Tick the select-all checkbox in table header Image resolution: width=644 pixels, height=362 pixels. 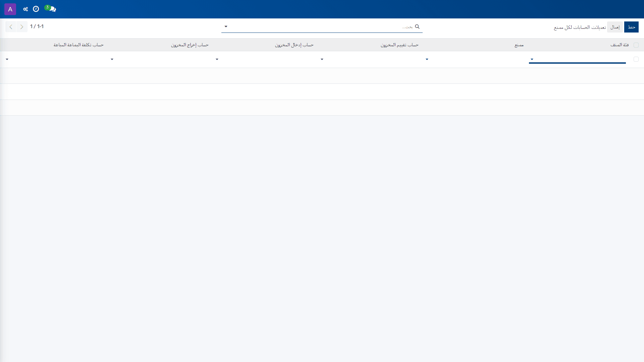tap(636, 45)
